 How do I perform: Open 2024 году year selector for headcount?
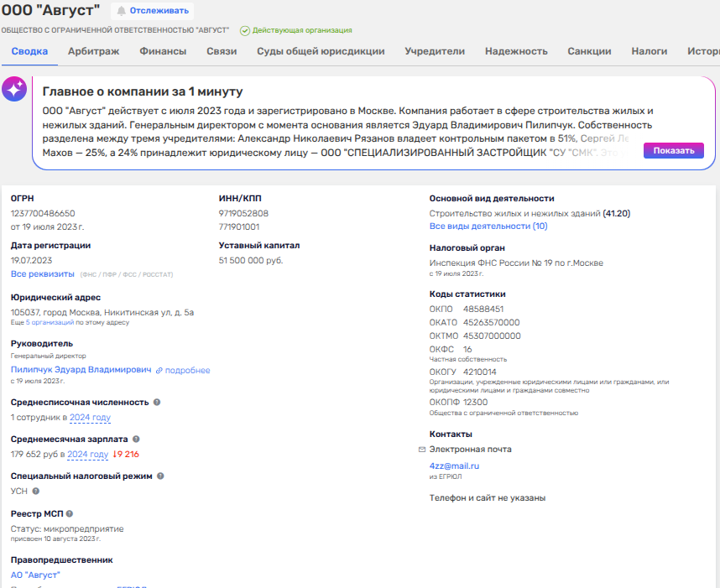[90, 418]
